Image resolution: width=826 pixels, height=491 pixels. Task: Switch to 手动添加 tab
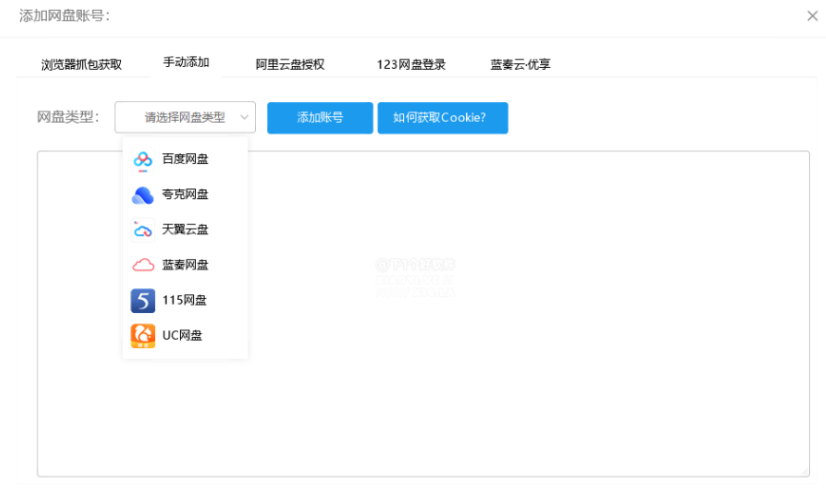coord(186,63)
